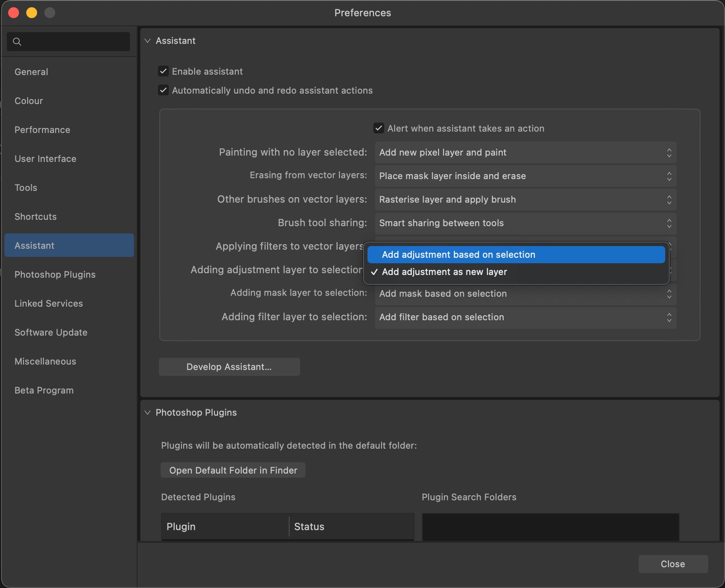This screenshot has width=725, height=588.
Task: Toggle automatically undo and redo assistant actions
Action: point(163,90)
